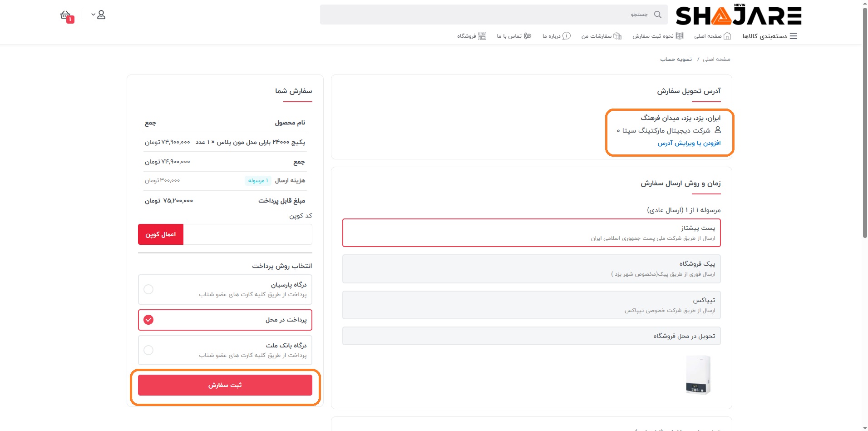Click افزودن یا ویرایش آدرس link
868x431 pixels.
click(x=689, y=143)
